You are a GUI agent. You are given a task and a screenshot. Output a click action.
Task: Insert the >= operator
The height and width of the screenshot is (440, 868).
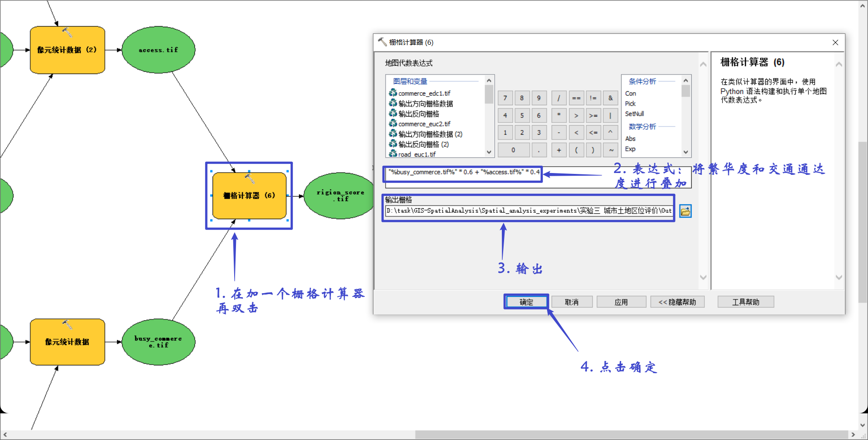tap(593, 115)
